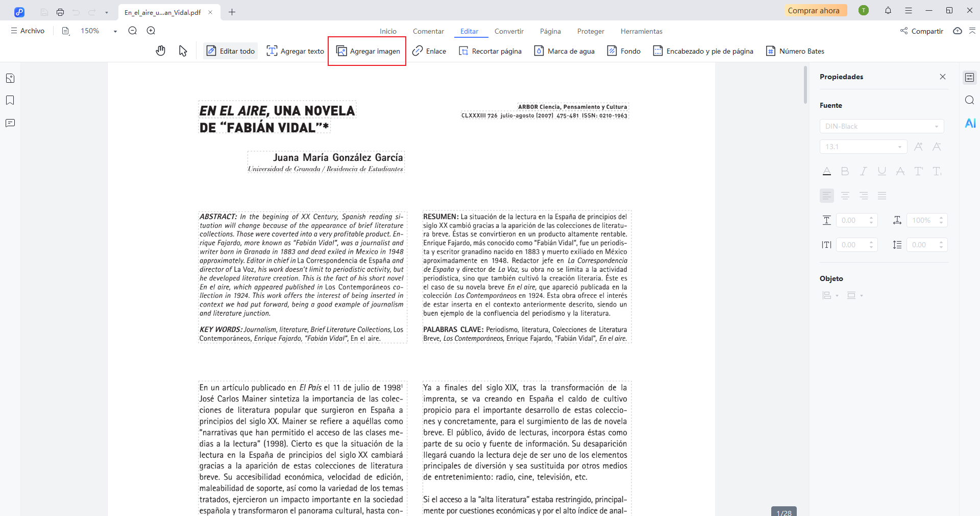The image size is (980, 516).
Task: Click page view mode icon near zoom
Action: [65, 31]
